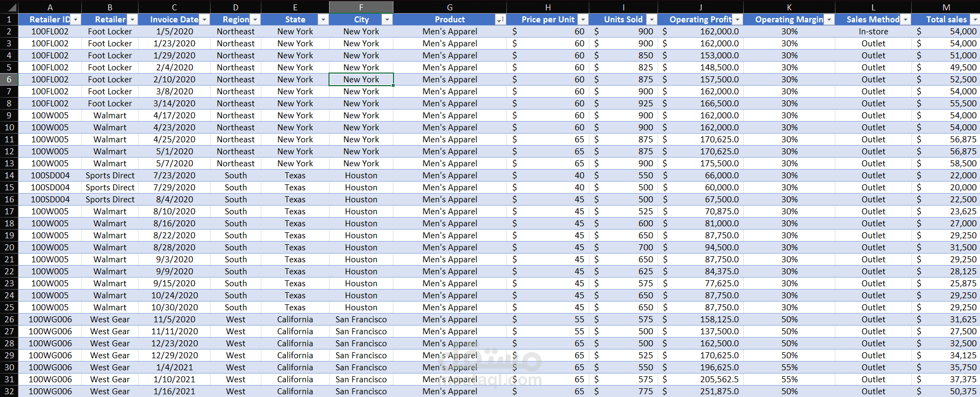The width and height of the screenshot is (980, 397).
Task: Open the Units Sold filter dropdown
Action: (652, 20)
